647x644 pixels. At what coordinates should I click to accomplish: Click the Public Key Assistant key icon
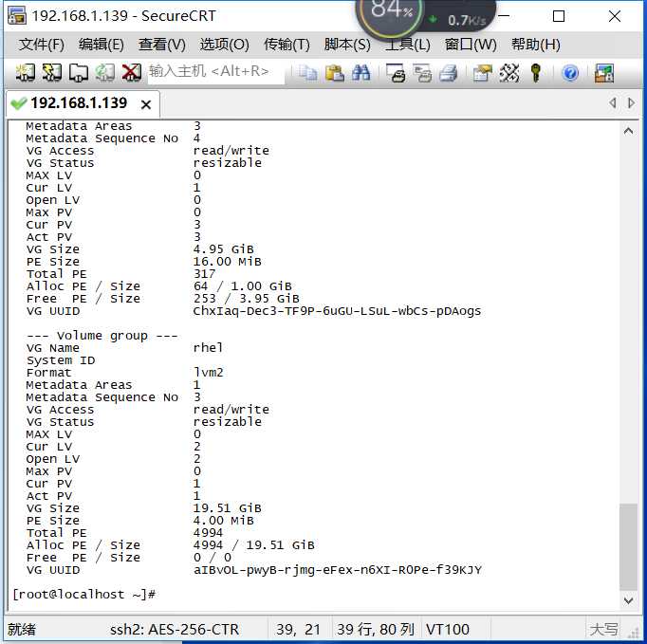click(536, 73)
